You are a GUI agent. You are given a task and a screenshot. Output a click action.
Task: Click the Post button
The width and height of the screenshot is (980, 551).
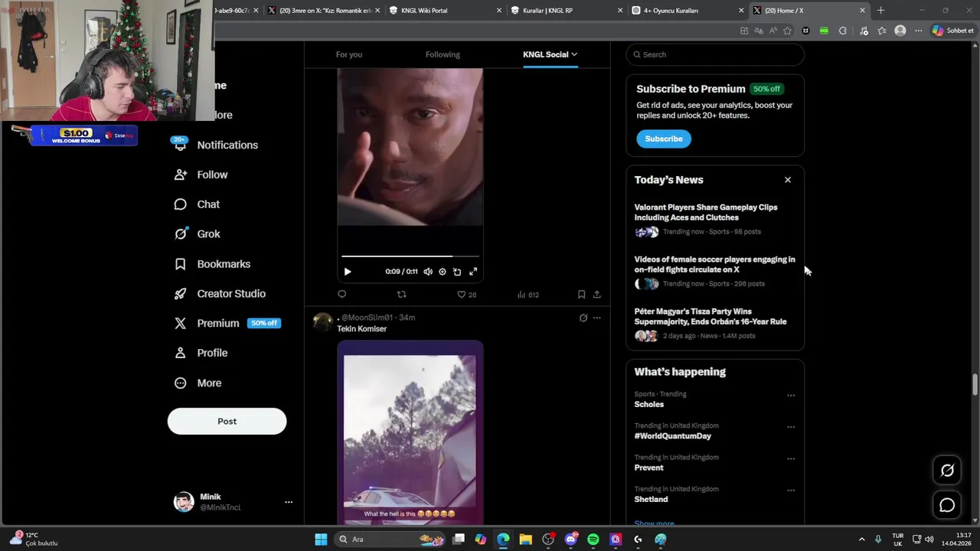click(227, 421)
